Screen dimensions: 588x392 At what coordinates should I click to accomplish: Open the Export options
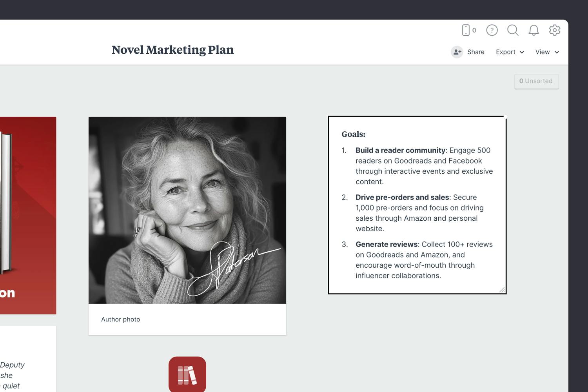[x=506, y=52]
